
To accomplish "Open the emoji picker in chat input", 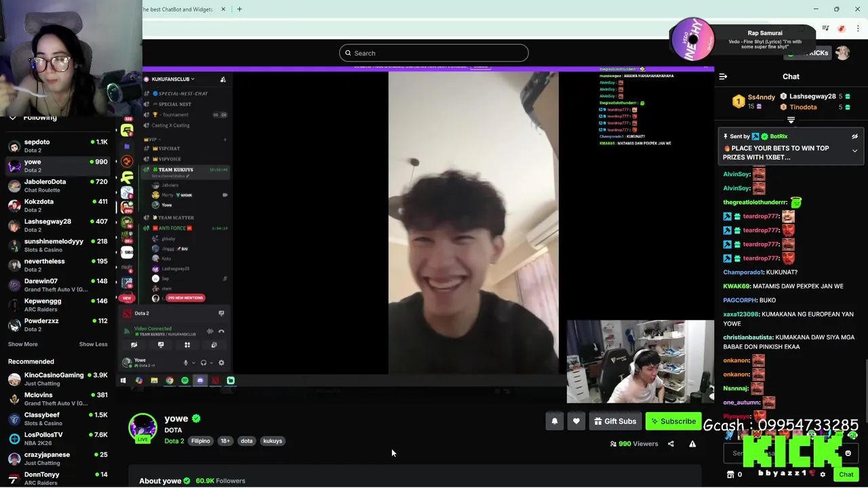I will tap(848, 453).
